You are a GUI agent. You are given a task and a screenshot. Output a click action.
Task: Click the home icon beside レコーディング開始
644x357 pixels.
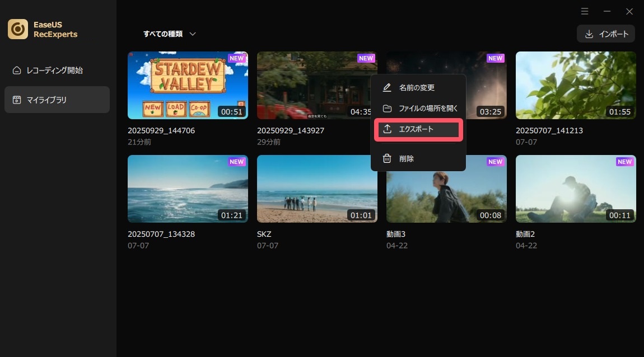(17, 71)
